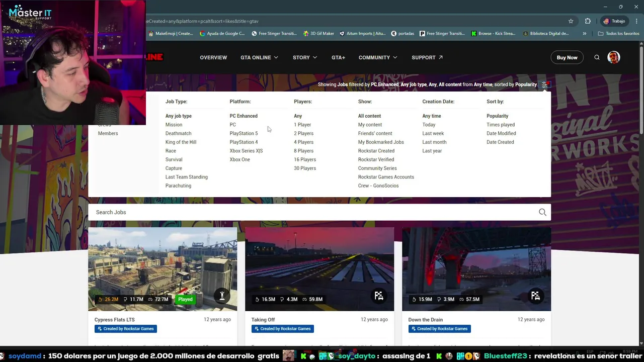This screenshot has height=362, width=644.
Task: Select My Bookmarked Jobs filter
Action: click(381, 142)
